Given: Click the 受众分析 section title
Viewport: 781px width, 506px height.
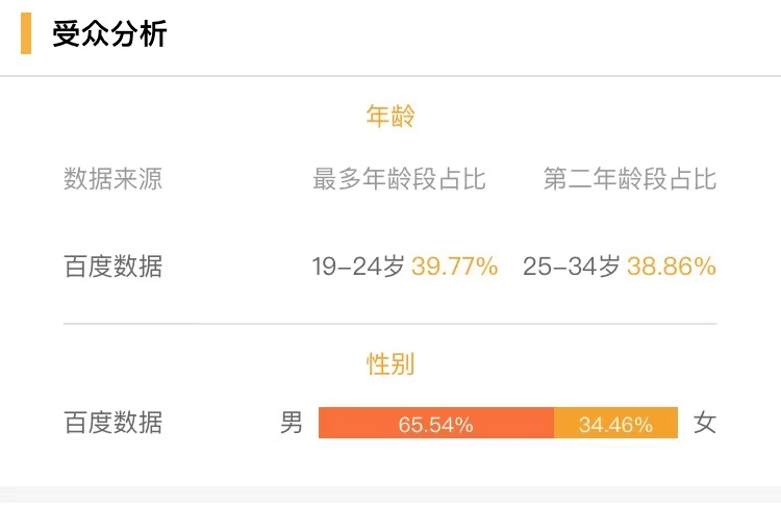Looking at the screenshot, I should point(109,34).
